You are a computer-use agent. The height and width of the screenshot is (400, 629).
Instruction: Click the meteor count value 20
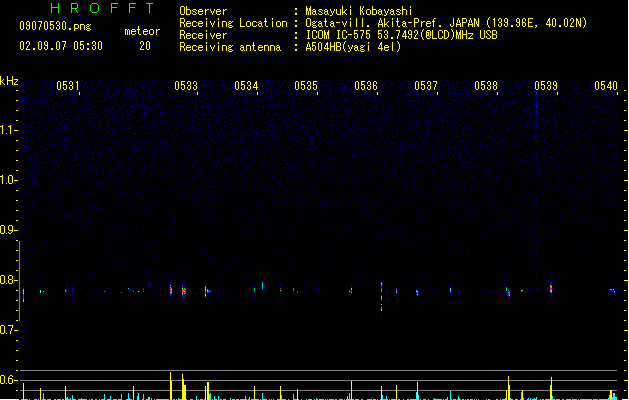tap(145, 46)
